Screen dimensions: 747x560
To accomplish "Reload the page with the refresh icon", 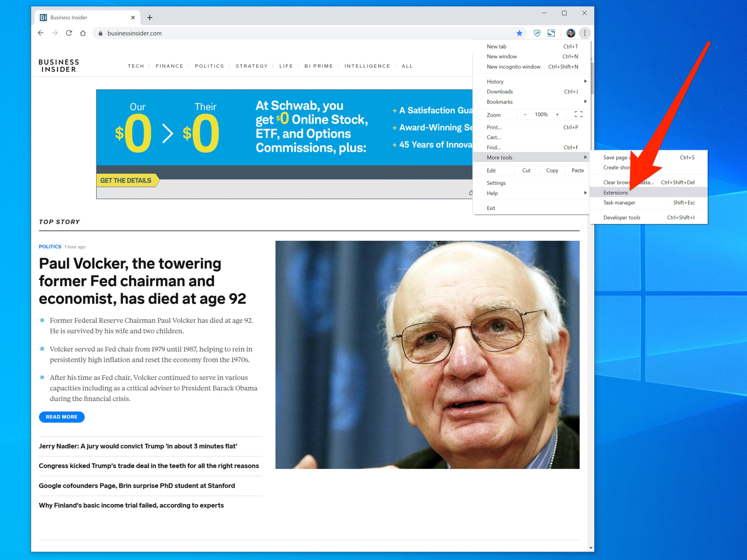I will coord(69,33).
